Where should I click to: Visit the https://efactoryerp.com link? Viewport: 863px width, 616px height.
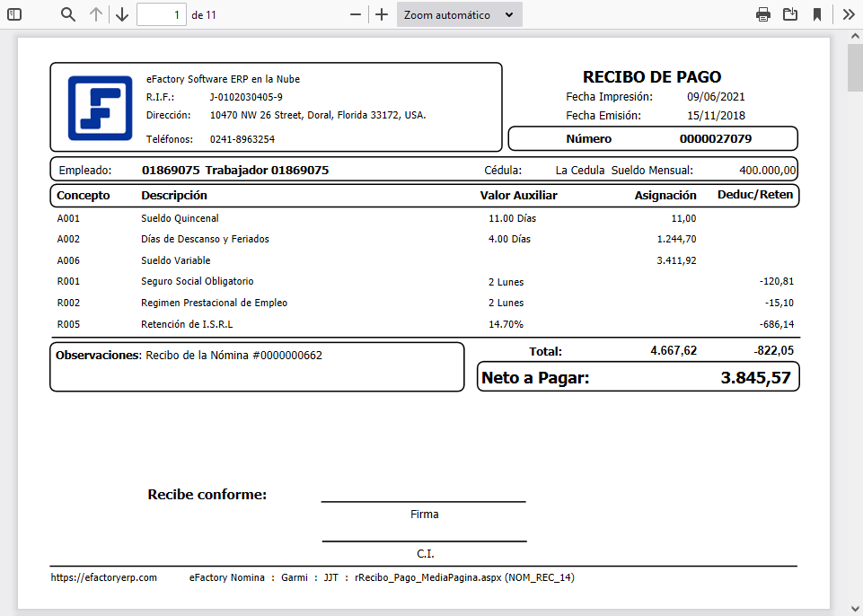(x=103, y=577)
